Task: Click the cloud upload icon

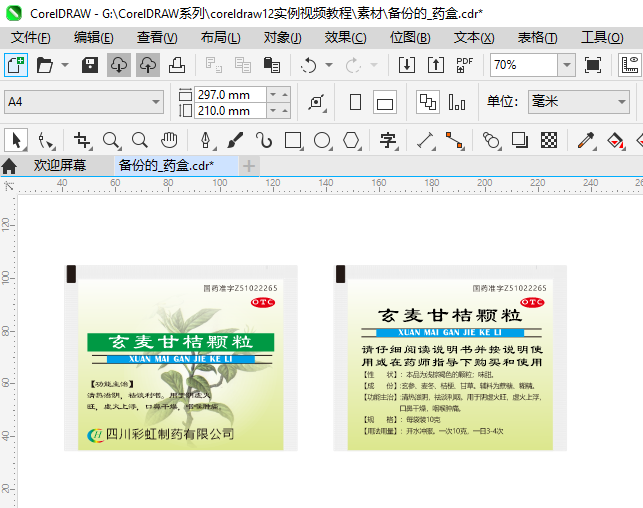Action: coord(148,65)
